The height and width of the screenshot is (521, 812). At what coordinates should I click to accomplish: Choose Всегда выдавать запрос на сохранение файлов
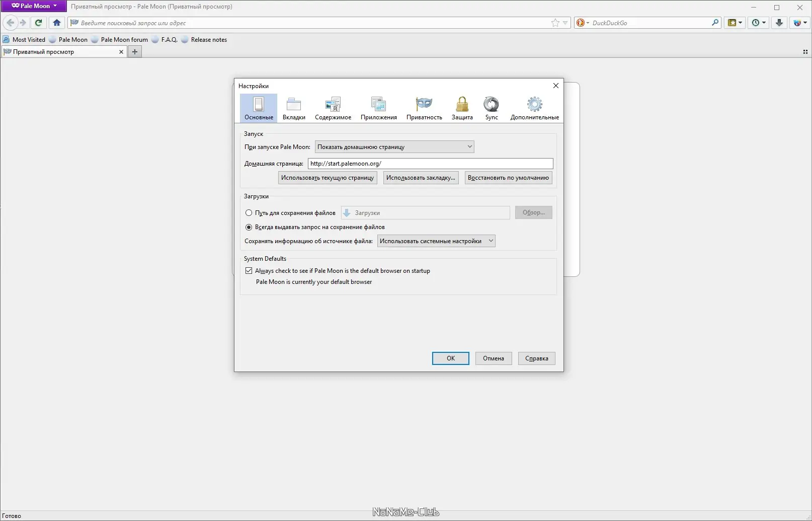point(249,227)
